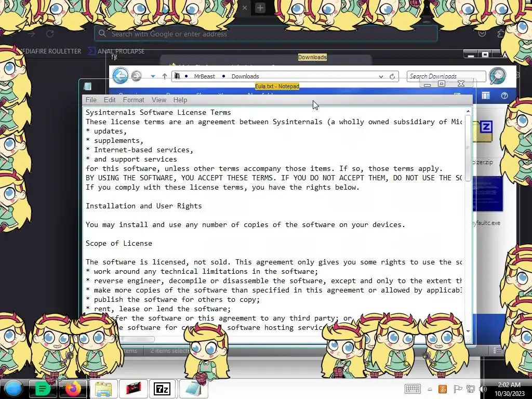
Task: Select the Downloads breadcrumb in the address bar
Action: tap(245, 76)
